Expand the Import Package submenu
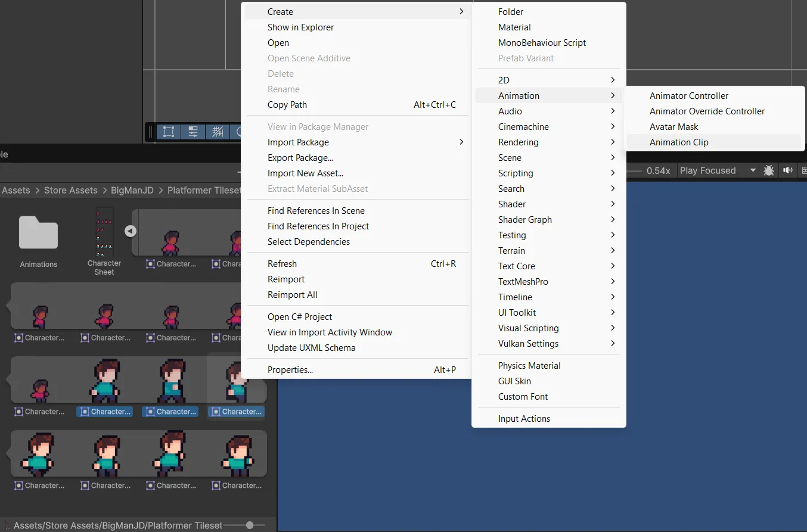The width and height of the screenshot is (807, 532). pyautogui.click(x=358, y=142)
